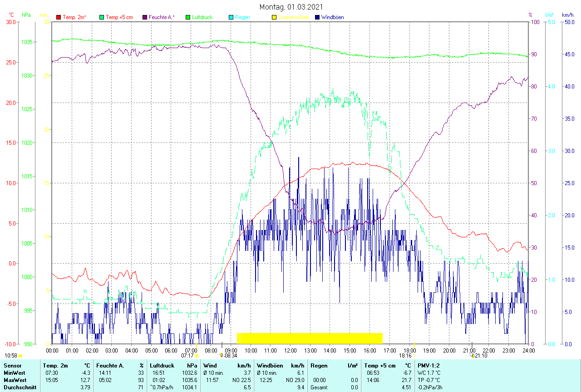The image size is (581, 392).
Task: Click the 1035 pressure axis value
Action: (27, 42)
